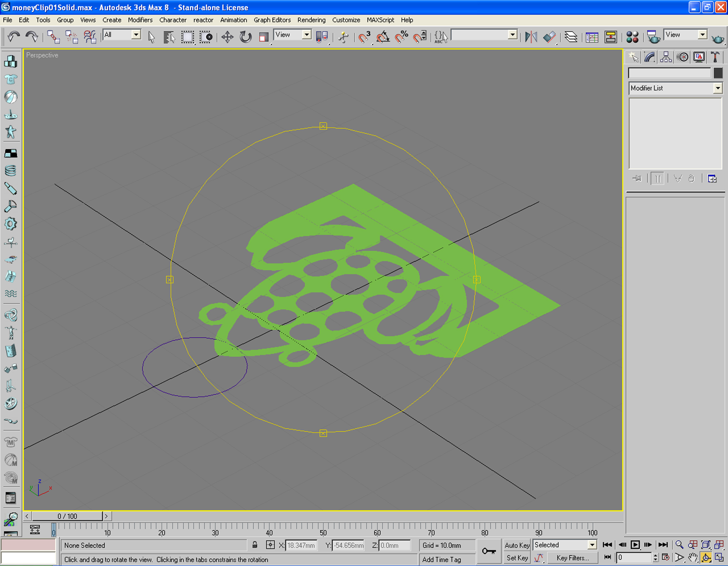This screenshot has height=566, width=728.
Task: Click the current frame number field
Action: pos(634,557)
